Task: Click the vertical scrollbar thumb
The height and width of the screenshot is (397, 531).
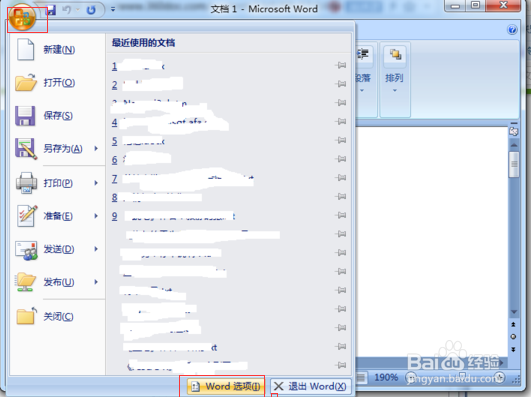Action: coord(514,165)
